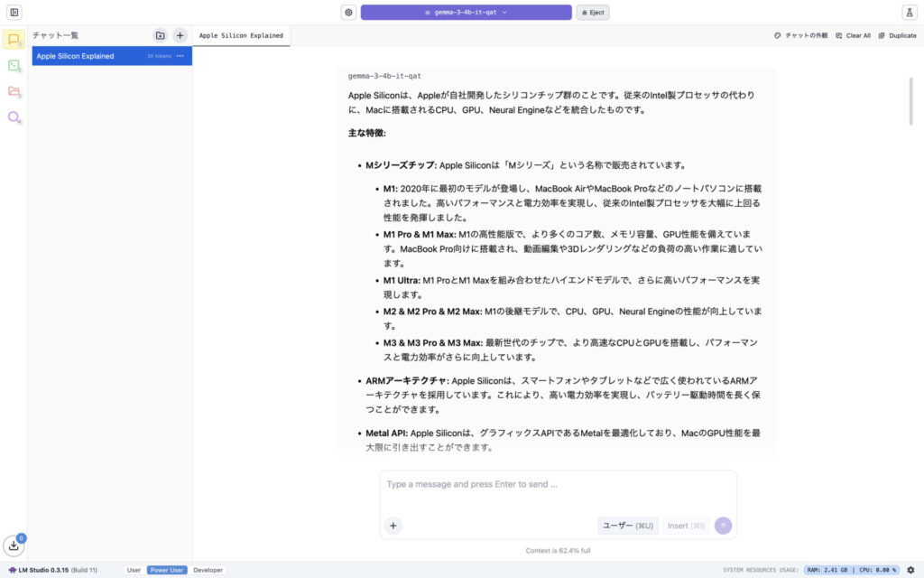Toggle the left sidebar panel icon
The width and height of the screenshot is (924, 578).
[14, 12]
